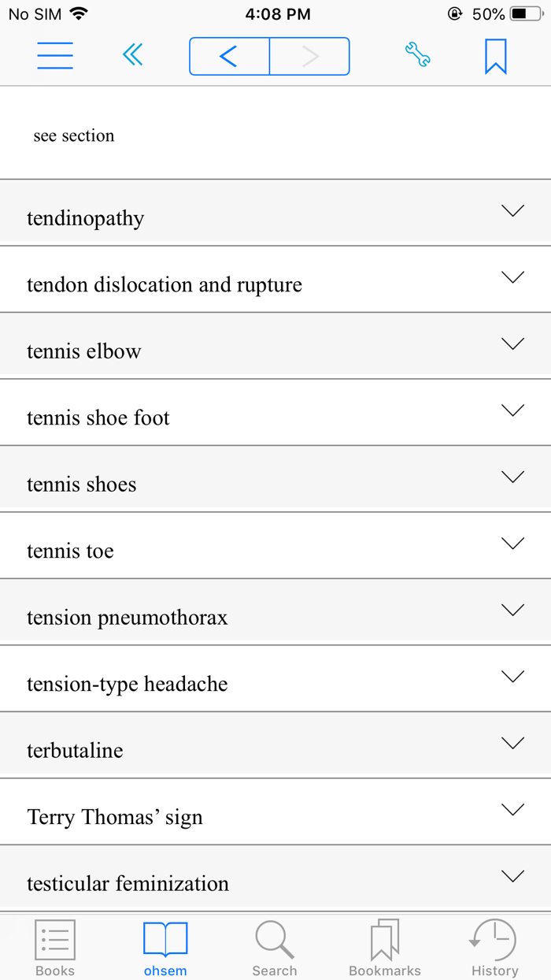Open the hamburger menu icon
Screen dimensions: 551x980
(x=55, y=56)
